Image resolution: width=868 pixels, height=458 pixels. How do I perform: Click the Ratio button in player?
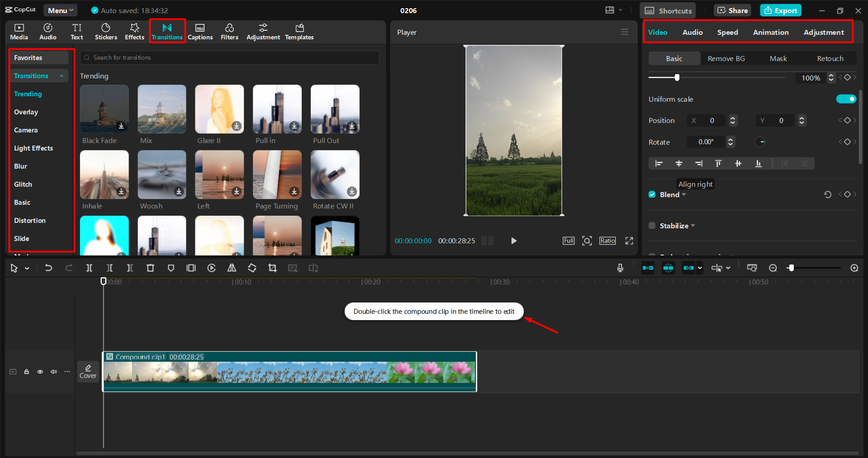[x=607, y=241]
